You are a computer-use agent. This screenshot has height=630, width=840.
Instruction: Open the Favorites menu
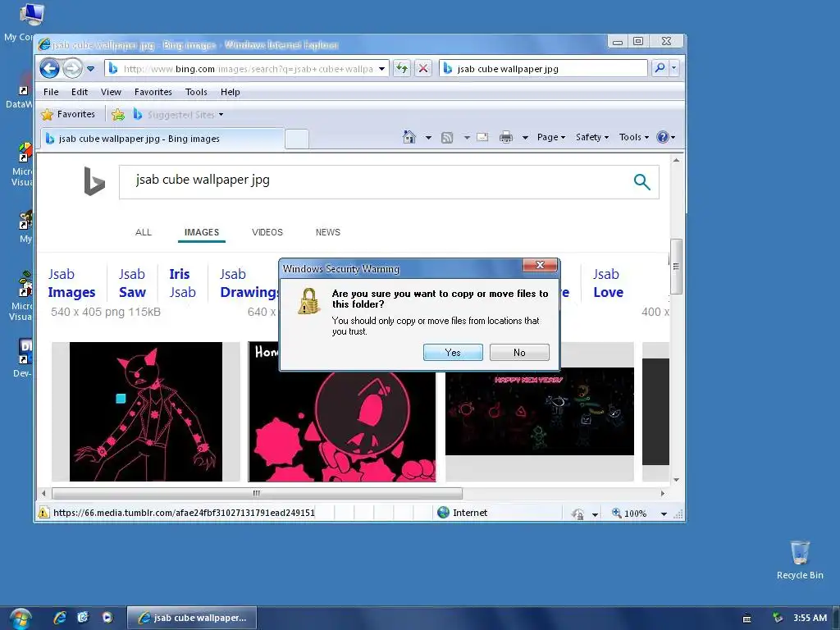pyautogui.click(x=153, y=92)
